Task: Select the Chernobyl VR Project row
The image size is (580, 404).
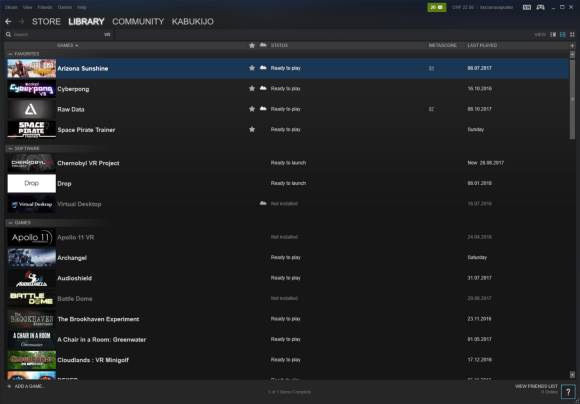Action: pos(288,163)
